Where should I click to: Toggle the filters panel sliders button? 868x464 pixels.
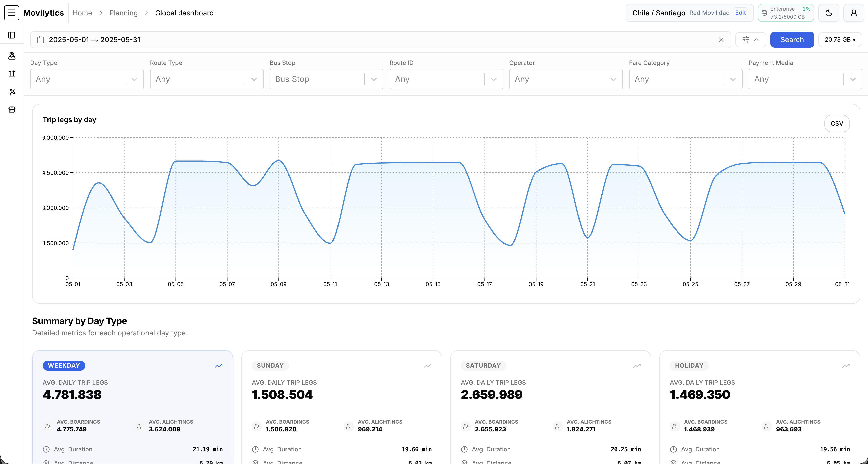pos(751,40)
